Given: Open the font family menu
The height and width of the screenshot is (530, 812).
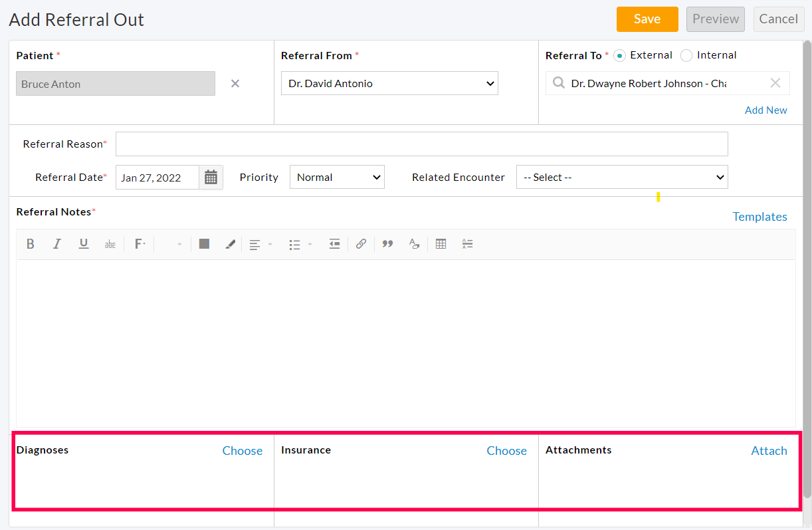Looking at the screenshot, I should coord(140,243).
